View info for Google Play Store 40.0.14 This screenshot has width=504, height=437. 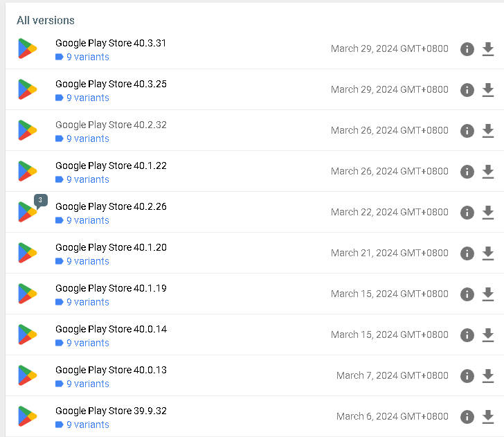tap(467, 335)
